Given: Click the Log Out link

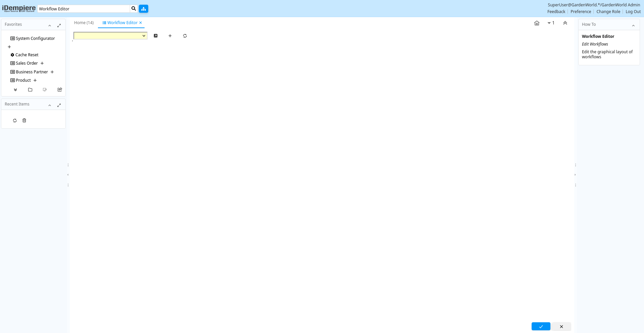Looking at the screenshot, I should click(x=633, y=12).
